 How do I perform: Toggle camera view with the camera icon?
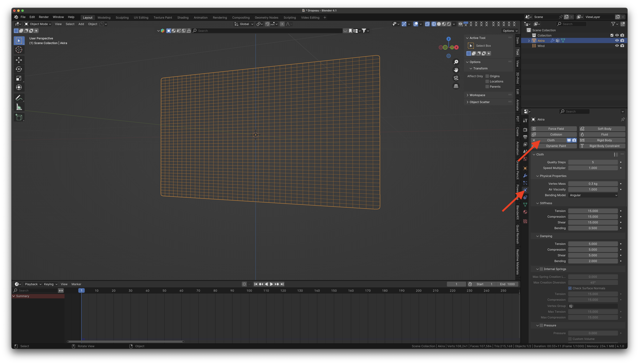click(456, 78)
